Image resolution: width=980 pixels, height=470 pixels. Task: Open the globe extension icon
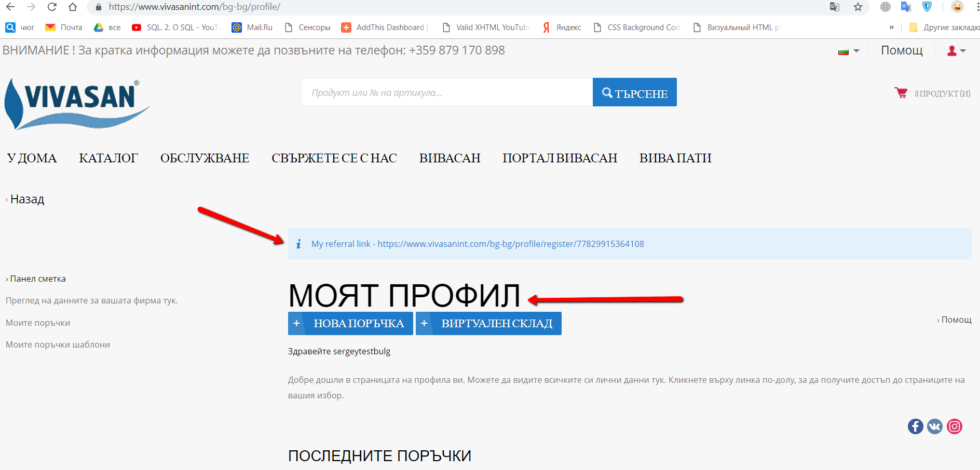click(886, 7)
